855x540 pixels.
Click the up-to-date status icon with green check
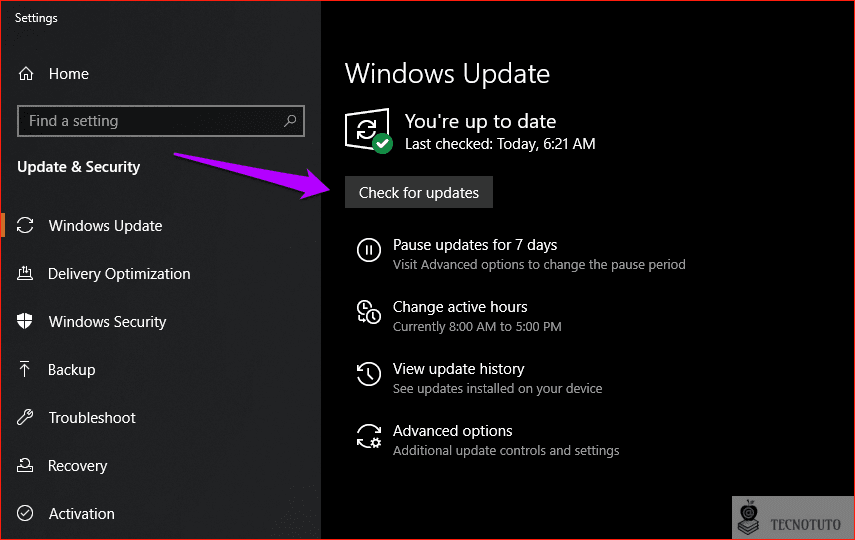coord(369,131)
